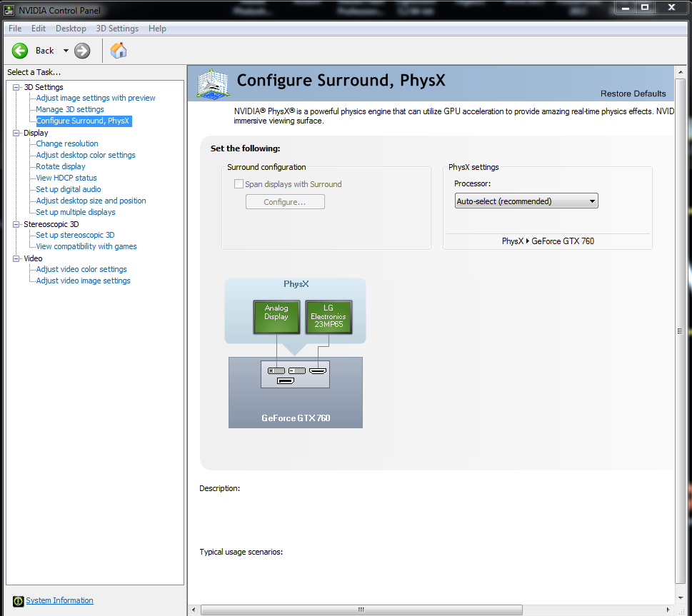Click the vertical scrollbar down arrow
The image size is (692, 616).
(680, 598)
